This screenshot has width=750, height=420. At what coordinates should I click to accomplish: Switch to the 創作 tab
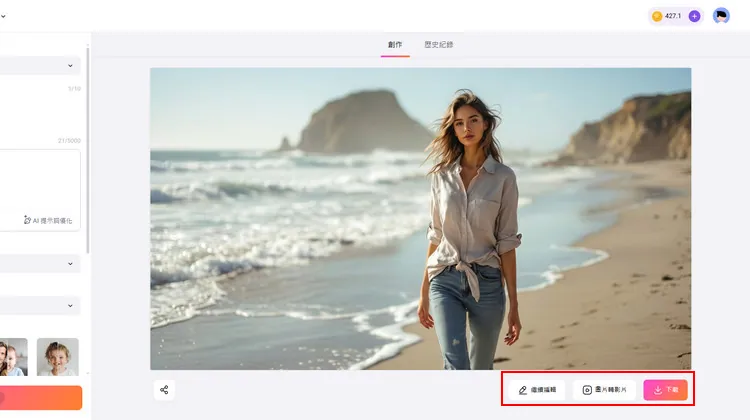[x=395, y=45]
